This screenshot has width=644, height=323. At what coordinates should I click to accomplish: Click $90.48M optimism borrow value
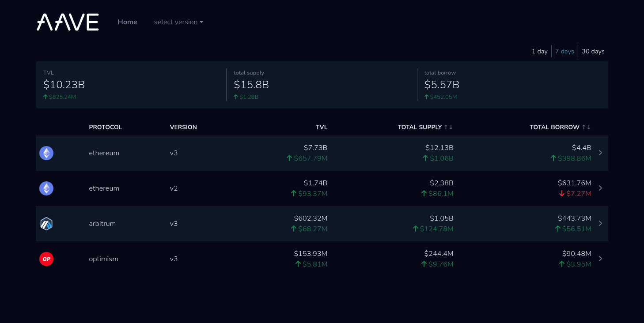pos(576,253)
